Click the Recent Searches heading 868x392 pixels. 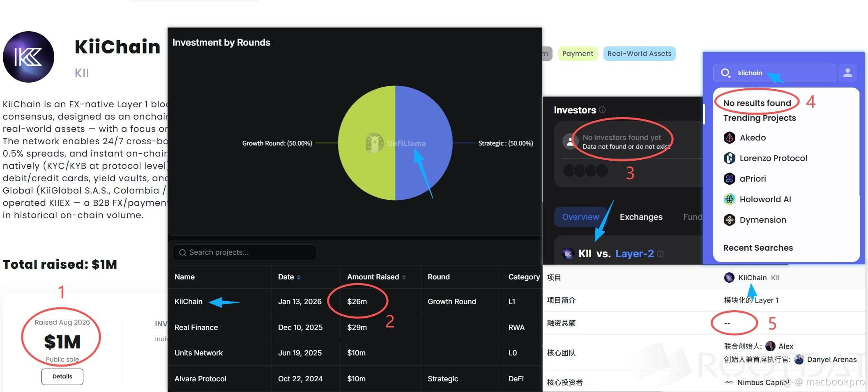tap(758, 248)
